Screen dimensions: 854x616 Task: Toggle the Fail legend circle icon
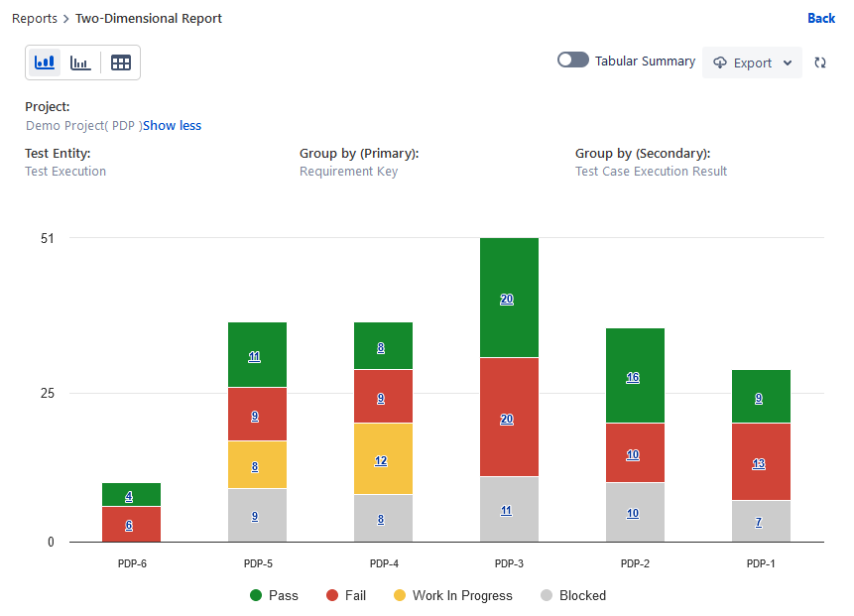[332, 595]
